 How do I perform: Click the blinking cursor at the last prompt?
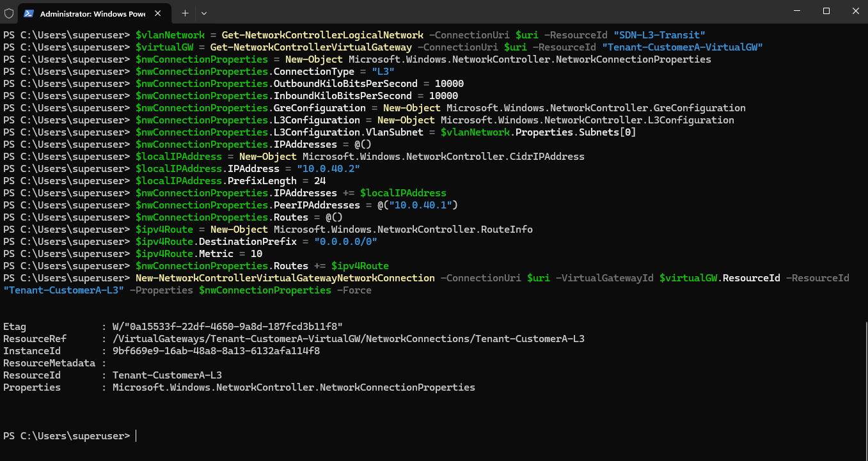[x=136, y=436]
